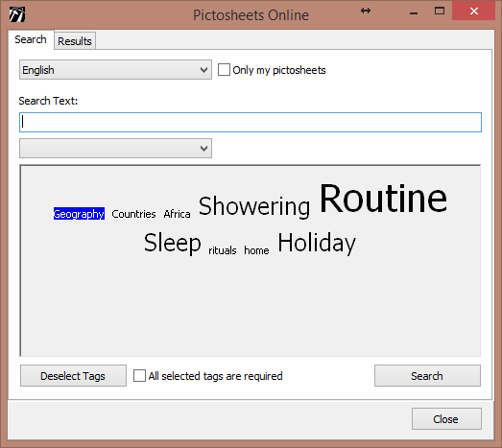Close window with the red X icon
Image resolution: width=502 pixels, height=448 pixels.
point(474,12)
